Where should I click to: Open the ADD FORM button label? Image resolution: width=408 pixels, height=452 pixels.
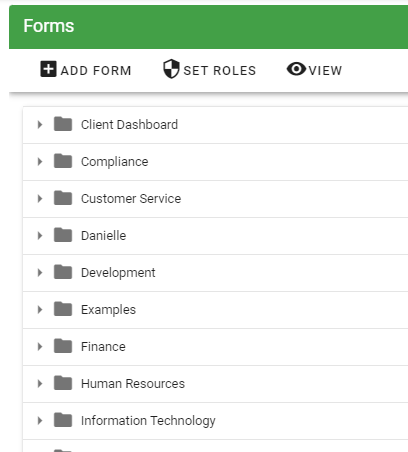96,71
